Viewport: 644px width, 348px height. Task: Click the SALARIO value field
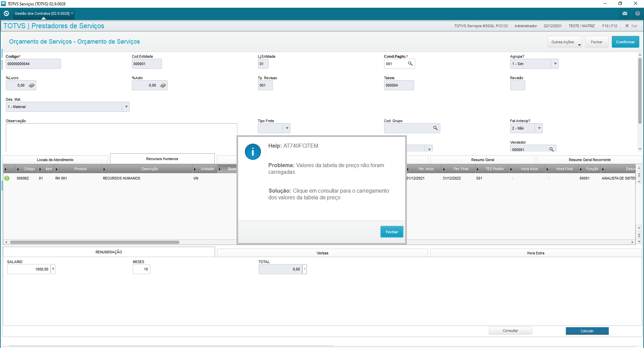click(29, 269)
